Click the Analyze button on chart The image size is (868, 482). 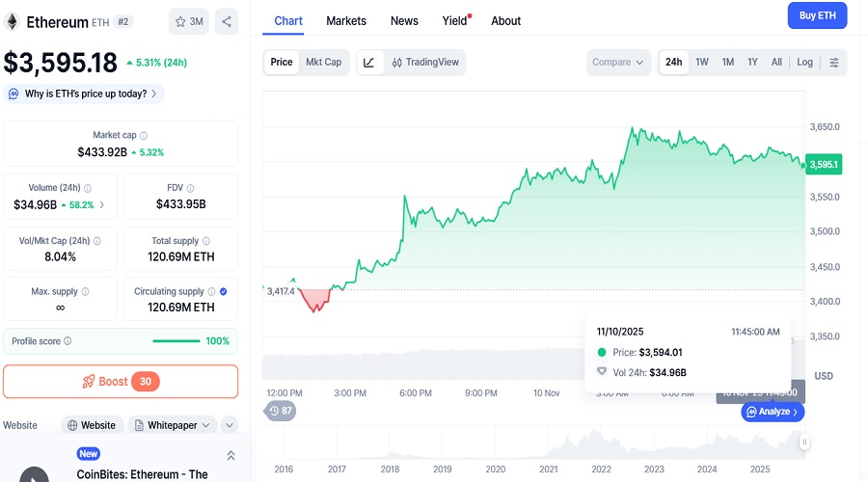pos(773,412)
